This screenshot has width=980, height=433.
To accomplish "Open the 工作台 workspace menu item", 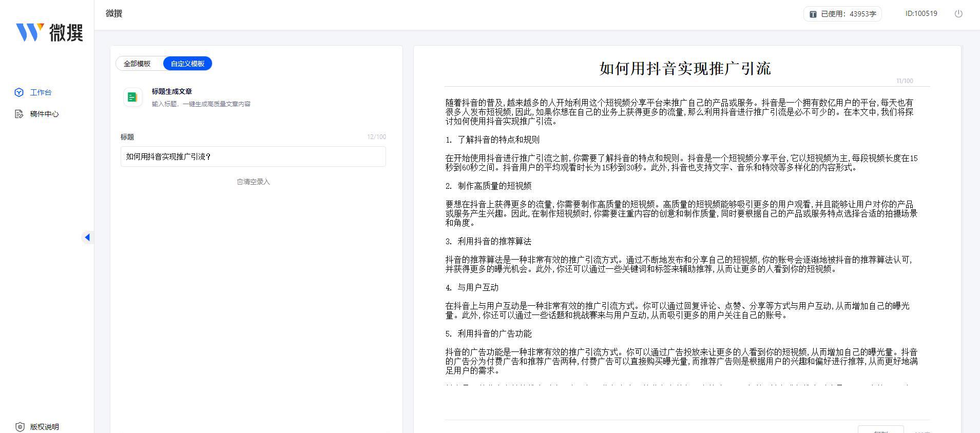I will 41,92.
